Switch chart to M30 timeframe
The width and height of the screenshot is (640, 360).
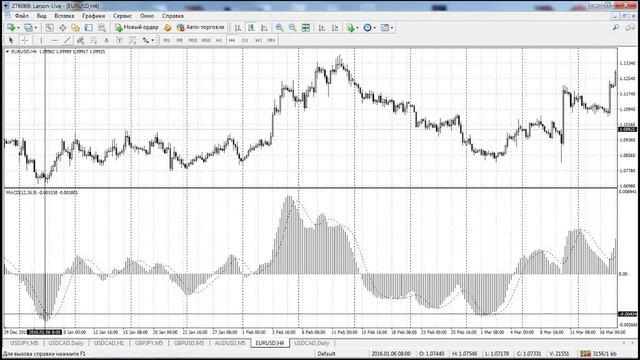(206, 40)
